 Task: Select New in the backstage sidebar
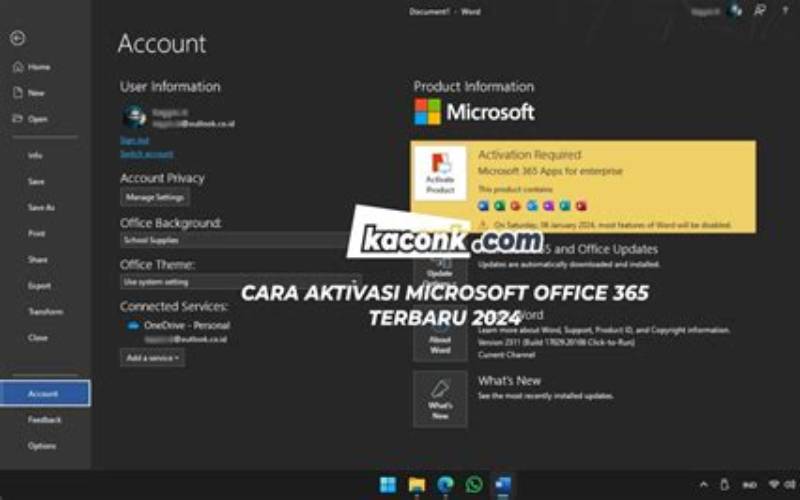pyautogui.click(x=29, y=93)
